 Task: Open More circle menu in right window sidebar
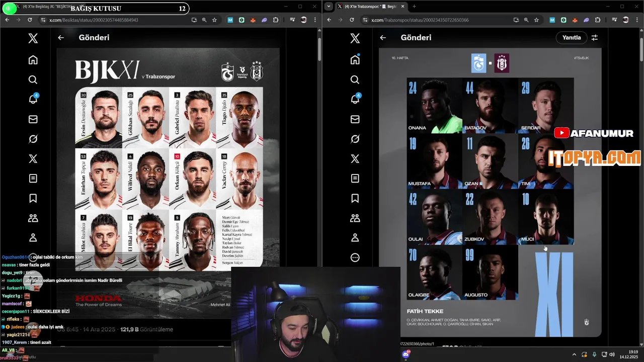click(x=355, y=257)
